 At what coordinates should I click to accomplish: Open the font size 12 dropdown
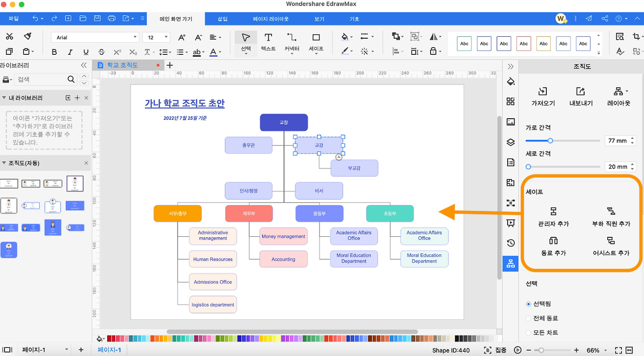[156, 37]
